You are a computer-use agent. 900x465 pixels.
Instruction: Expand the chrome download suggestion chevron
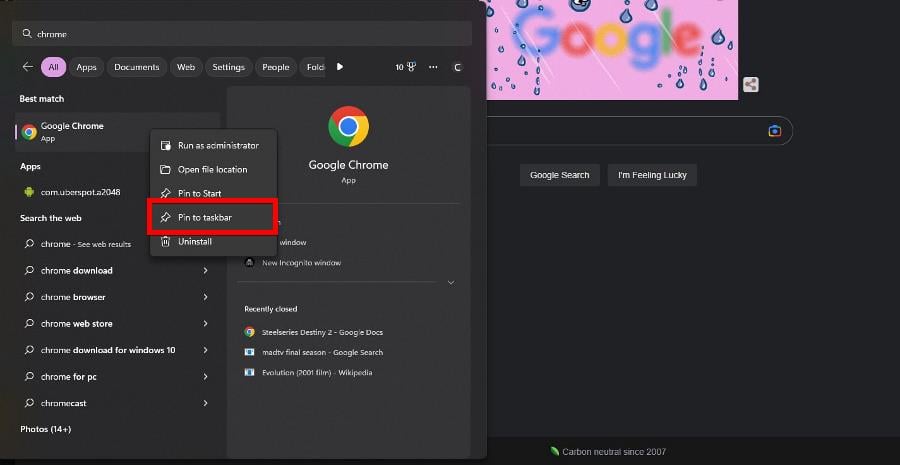(x=205, y=271)
